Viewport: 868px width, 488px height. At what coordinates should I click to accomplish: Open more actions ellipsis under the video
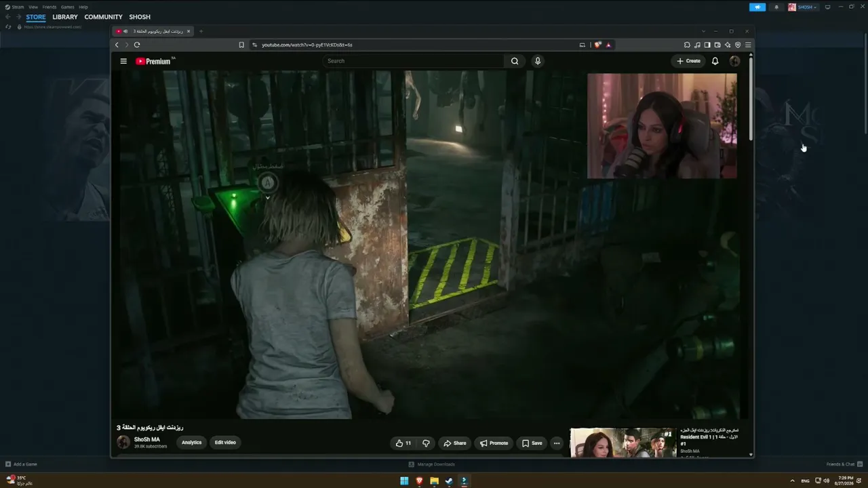point(557,443)
